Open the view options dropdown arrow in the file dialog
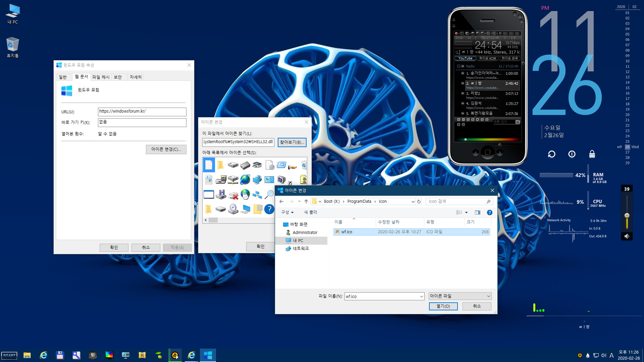 (x=466, y=213)
